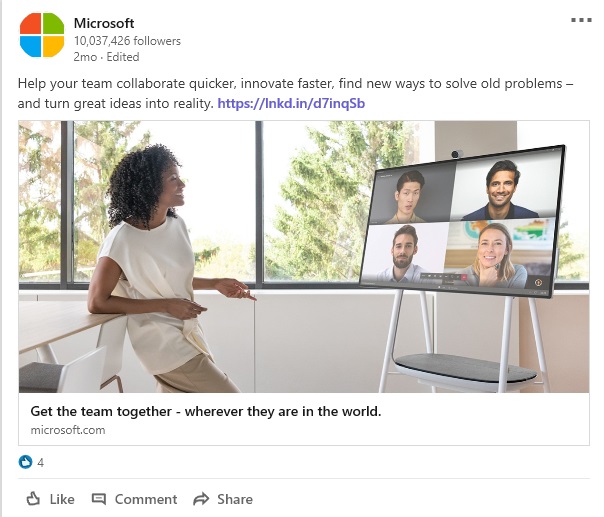Click the Comment speech bubble icon

pos(99,499)
